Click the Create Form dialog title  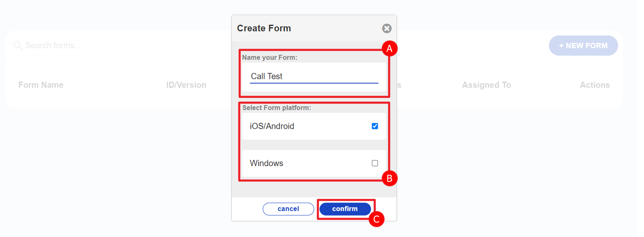tap(264, 28)
